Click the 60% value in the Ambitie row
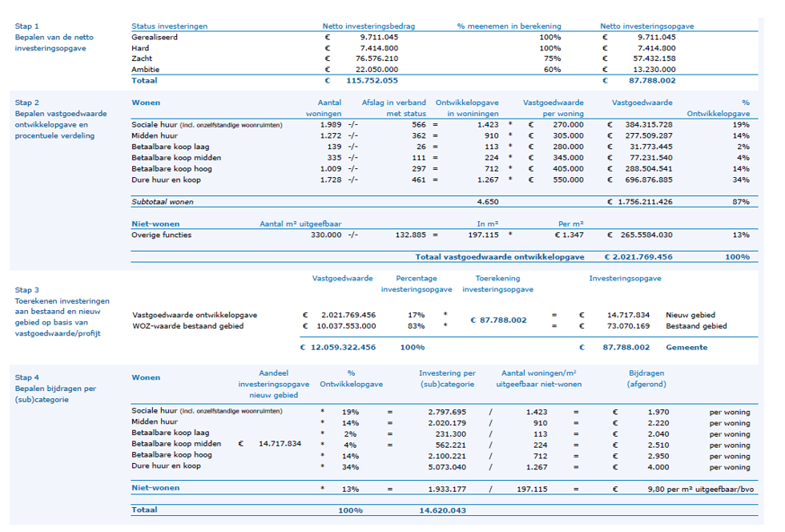 [552, 70]
